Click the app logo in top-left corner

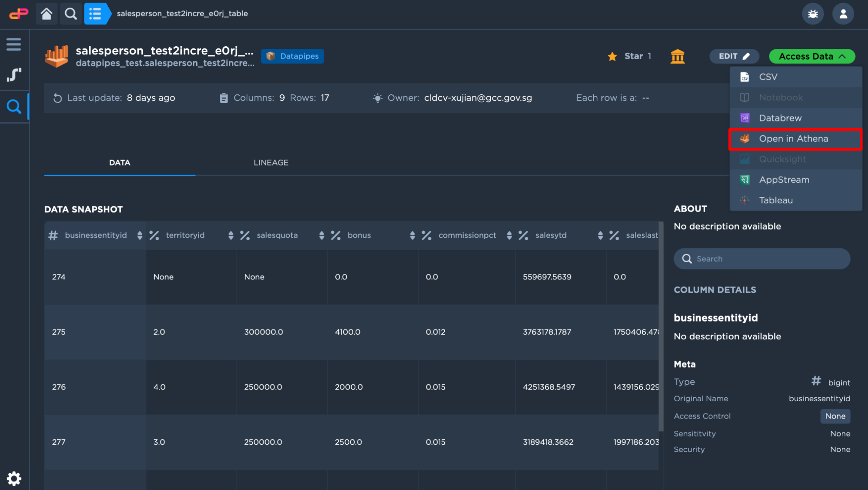[x=19, y=14]
